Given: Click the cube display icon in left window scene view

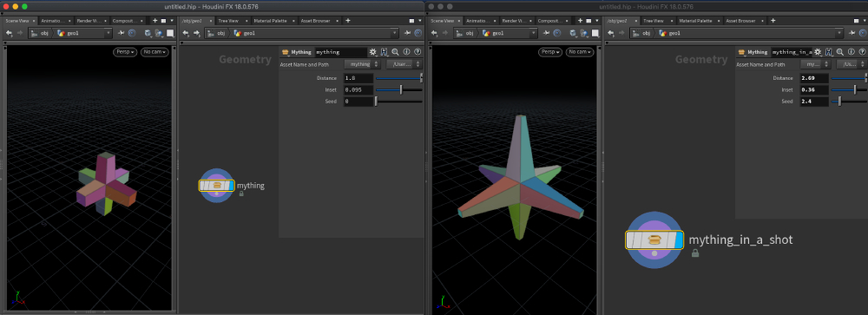Looking at the screenshot, I should [148, 33].
